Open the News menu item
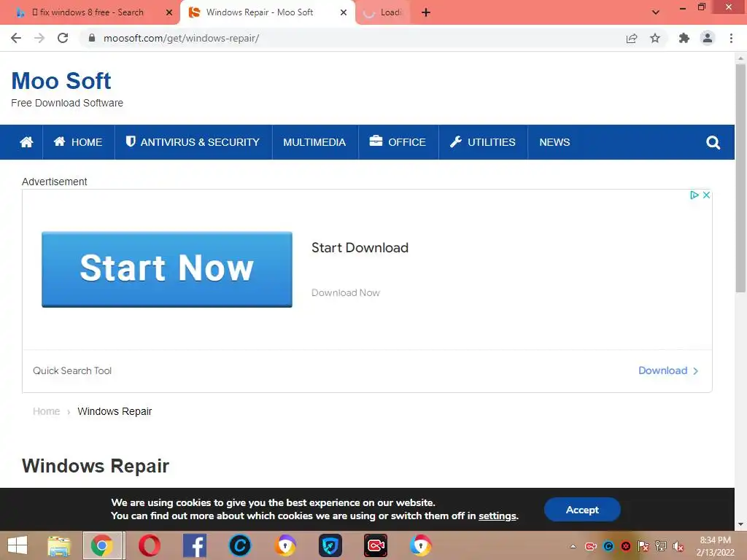 coord(554,142)
